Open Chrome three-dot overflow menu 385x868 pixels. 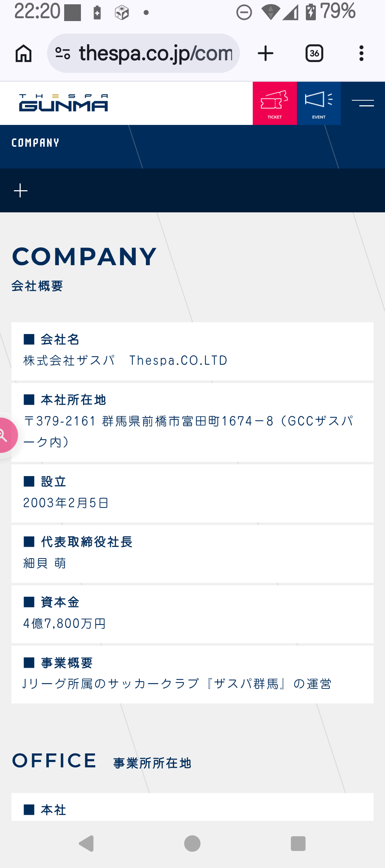pos(361,54)
